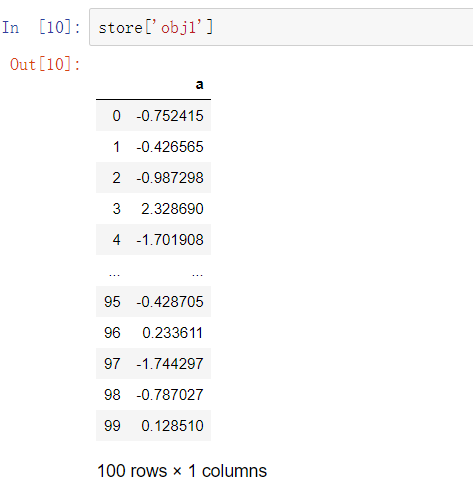Select the value 2.328690 in row 3
The height and width of the screenshot is (491, 473).
coord(172,209)
